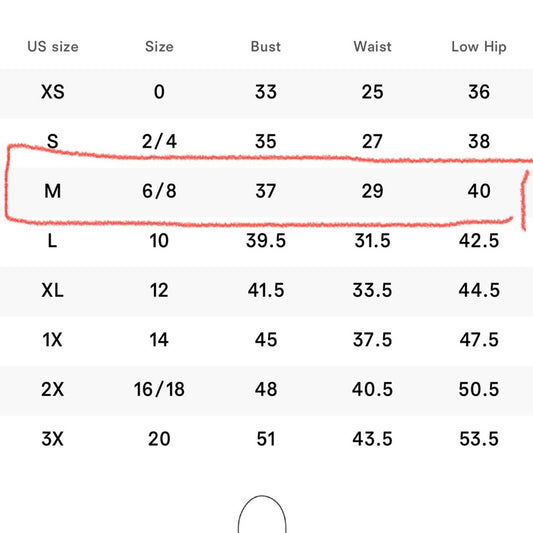This screenshot has width=533, height=533.
Task: Click the Size column header
Action: point(159,47)
